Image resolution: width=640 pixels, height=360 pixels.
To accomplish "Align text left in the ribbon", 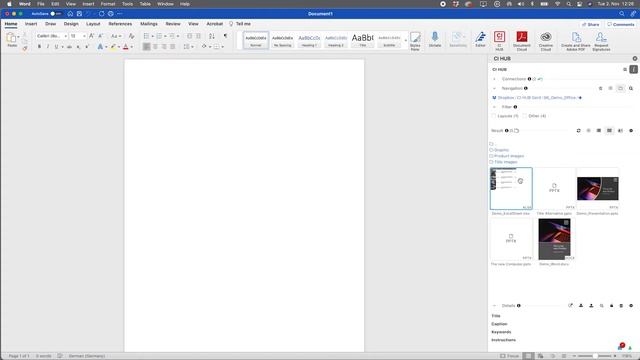I will pos(147,47).
